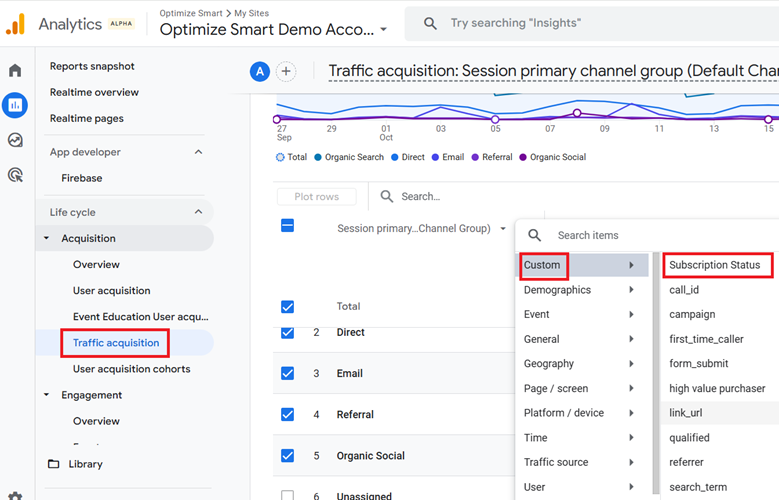This screenshot has width=779, height=500.
Task: Open Realtime pages report
Action: (x=86, y=118)
